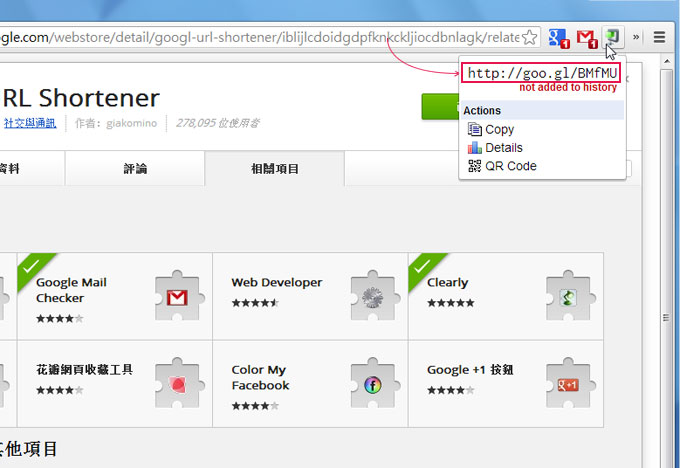Click the Clearly five-star rating

tap(451, 303)
